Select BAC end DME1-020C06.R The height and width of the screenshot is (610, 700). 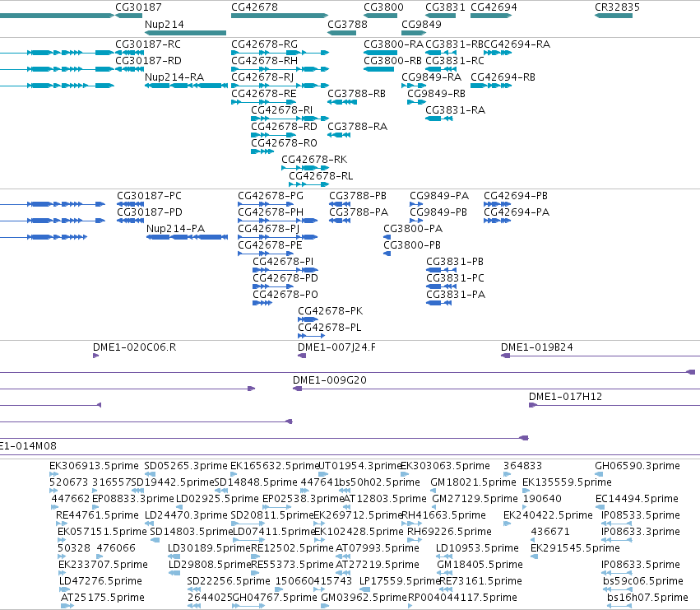(134, 347)
